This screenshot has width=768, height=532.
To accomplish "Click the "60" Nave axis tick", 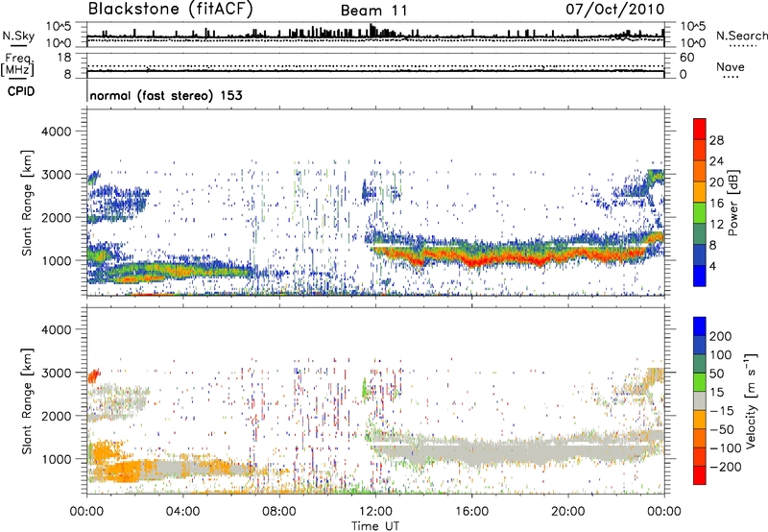I will click(x=686, y=58).
